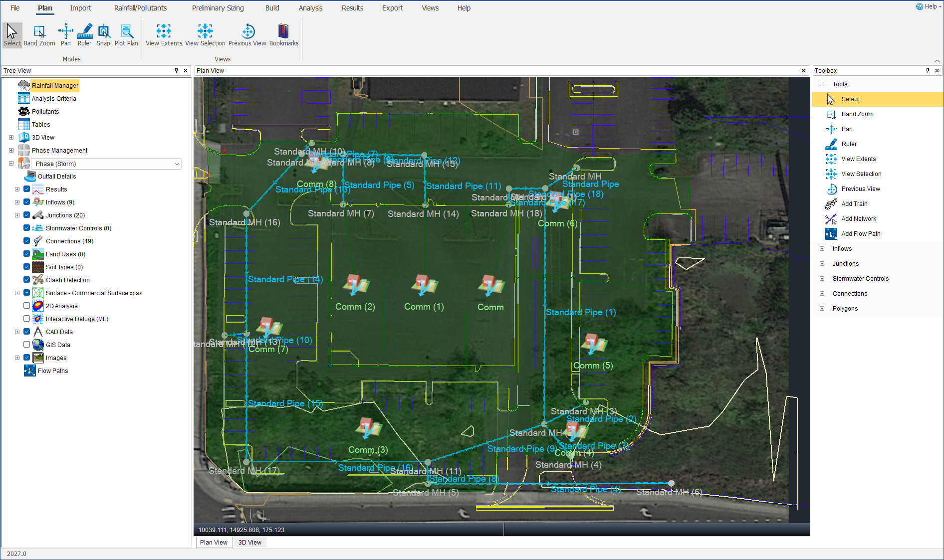Expand Polygons section in Toolbox
This screenshot has height=560, width=944.
point(822,309)
